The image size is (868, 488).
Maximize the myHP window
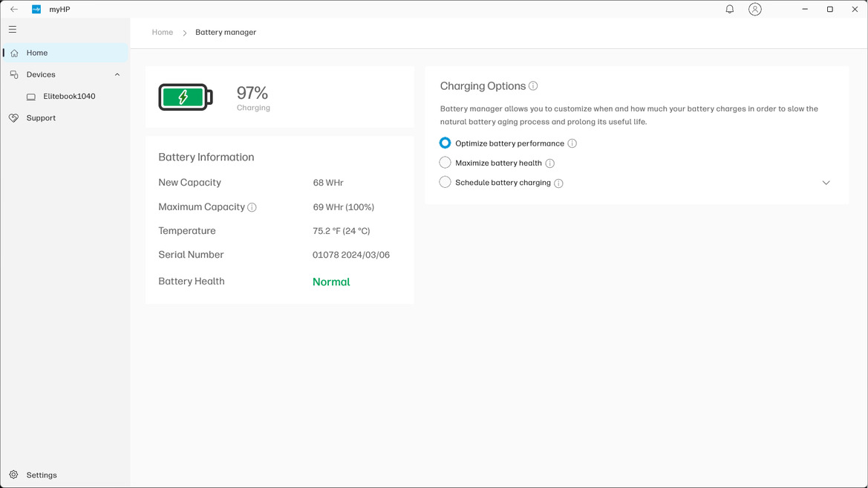pos(830,10)
